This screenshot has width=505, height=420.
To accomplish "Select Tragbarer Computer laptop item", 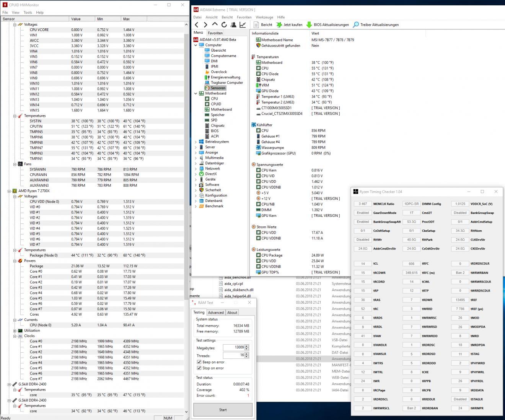I will point(227,83).
